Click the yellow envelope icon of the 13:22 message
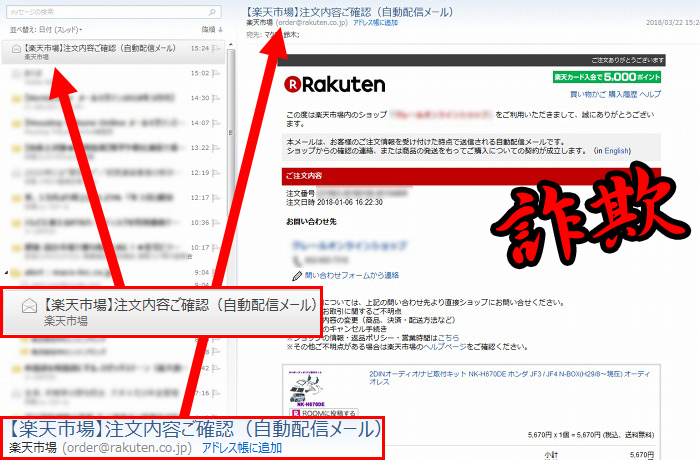Viewport: 700px width, 460px height. pos(16,148)
